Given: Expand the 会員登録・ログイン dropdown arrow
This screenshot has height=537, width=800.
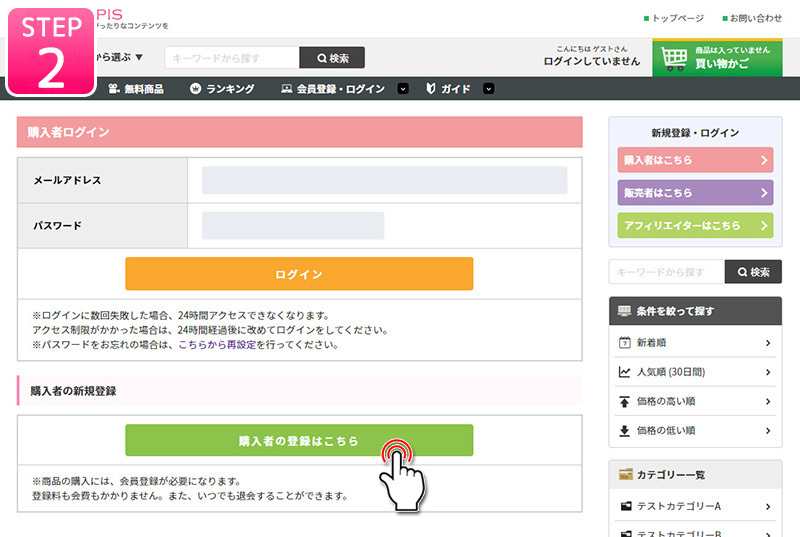Looking at the screenshot, I should click(403, 89).
